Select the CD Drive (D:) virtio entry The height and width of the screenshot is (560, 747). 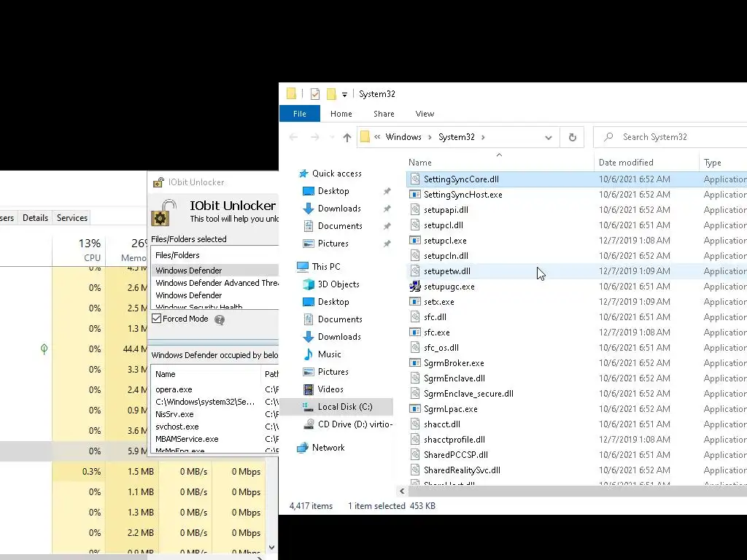355,424
